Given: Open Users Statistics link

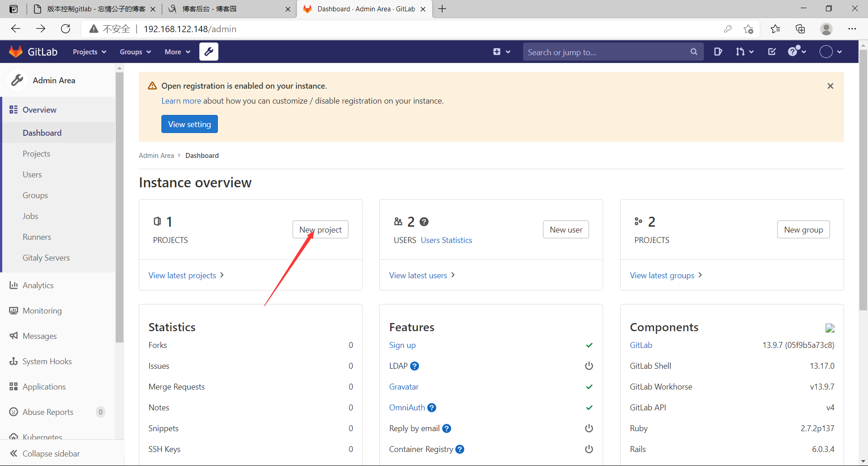Looking at the screenshot, I should pyautogui.click(x=446, y=240).
